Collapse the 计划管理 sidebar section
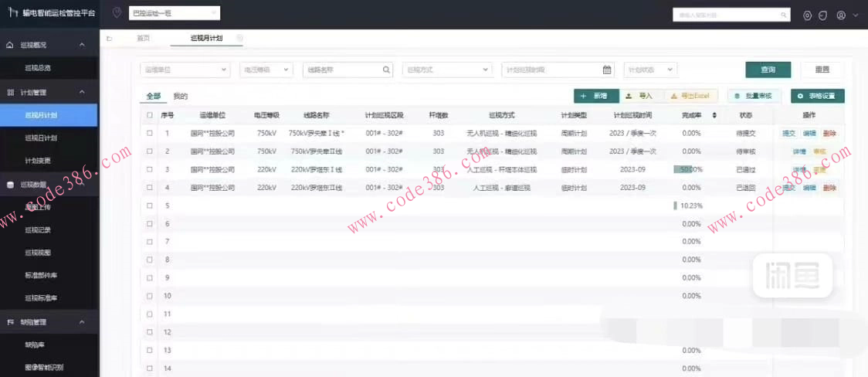Screen dimensions: 868x377 tap(82, 92)
